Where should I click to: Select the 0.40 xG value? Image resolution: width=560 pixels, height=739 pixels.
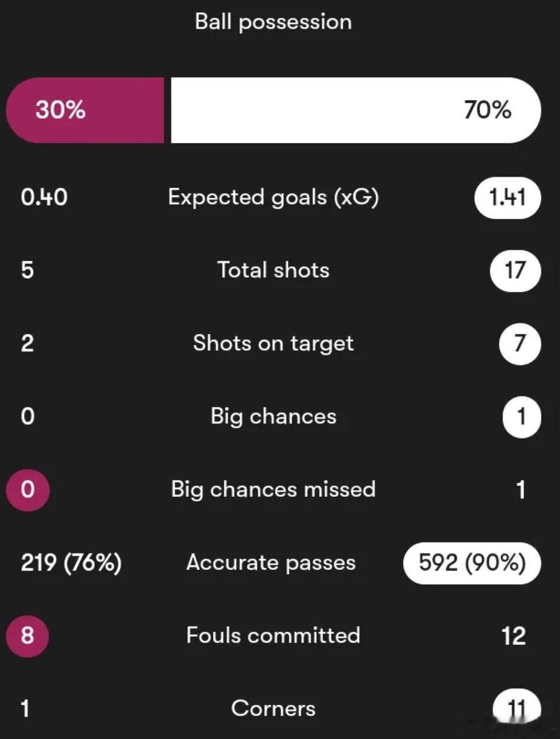pos(44,198)
